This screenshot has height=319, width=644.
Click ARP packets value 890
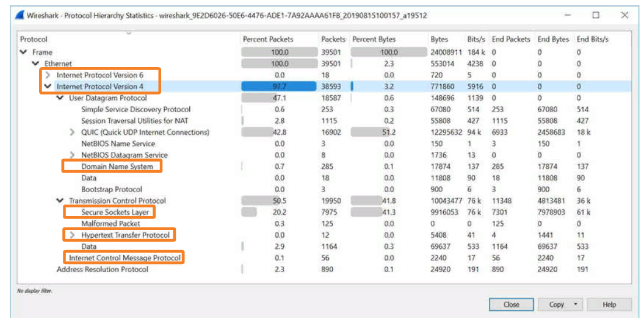(327, 270)
